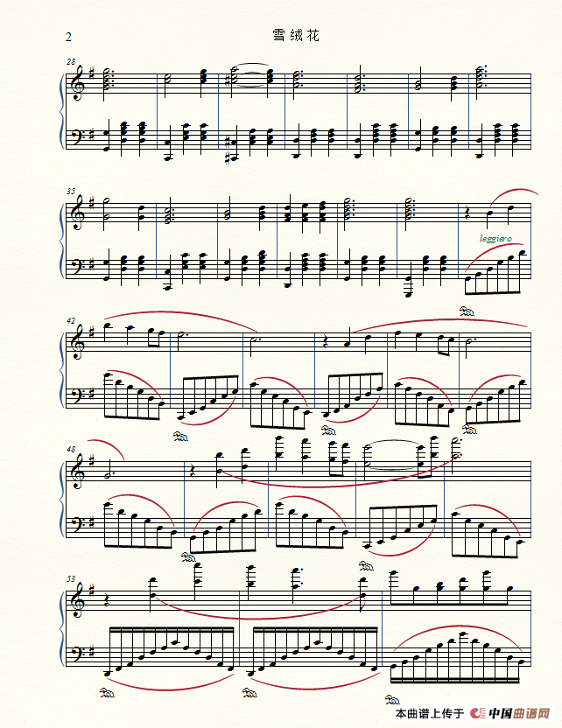Click the page number 2

[x=69, y=37]
